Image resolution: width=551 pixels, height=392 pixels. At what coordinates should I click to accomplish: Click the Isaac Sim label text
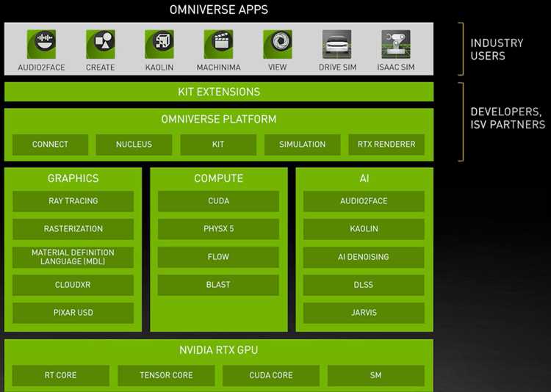point(396,67)
